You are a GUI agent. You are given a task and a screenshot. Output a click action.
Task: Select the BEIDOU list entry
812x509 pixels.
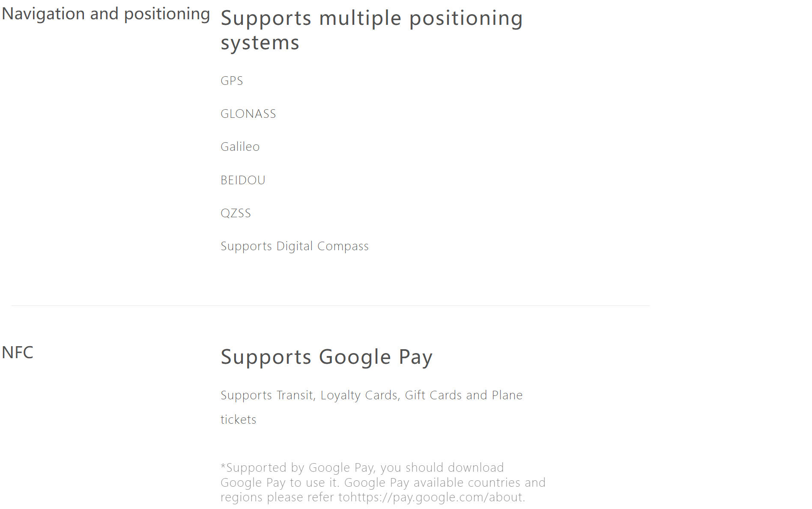point(243,180)
